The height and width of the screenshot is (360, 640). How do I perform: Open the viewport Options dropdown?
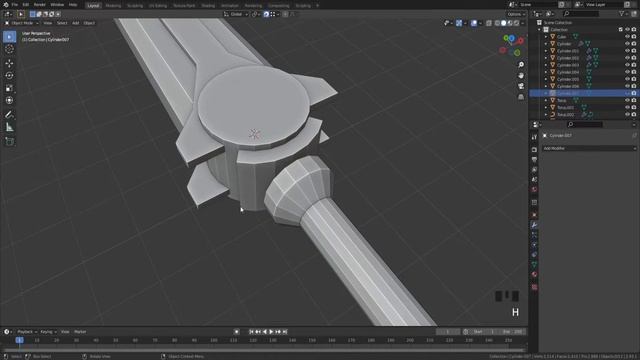(517, 14)
